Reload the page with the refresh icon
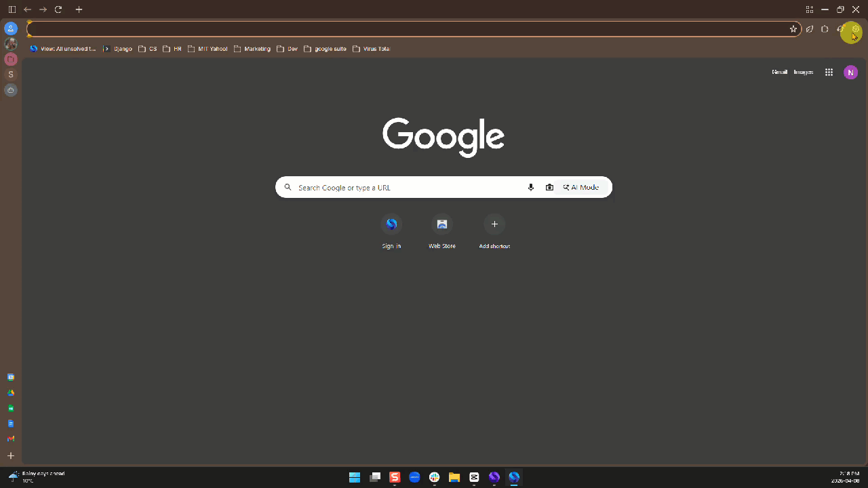The height and width of the screenshot is (488, 868). [58, 9]
